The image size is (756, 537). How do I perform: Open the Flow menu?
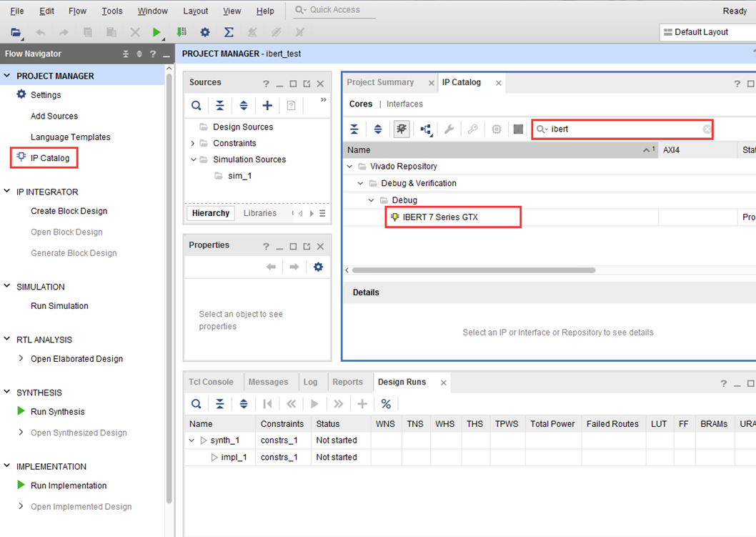[x=77, y=11]
